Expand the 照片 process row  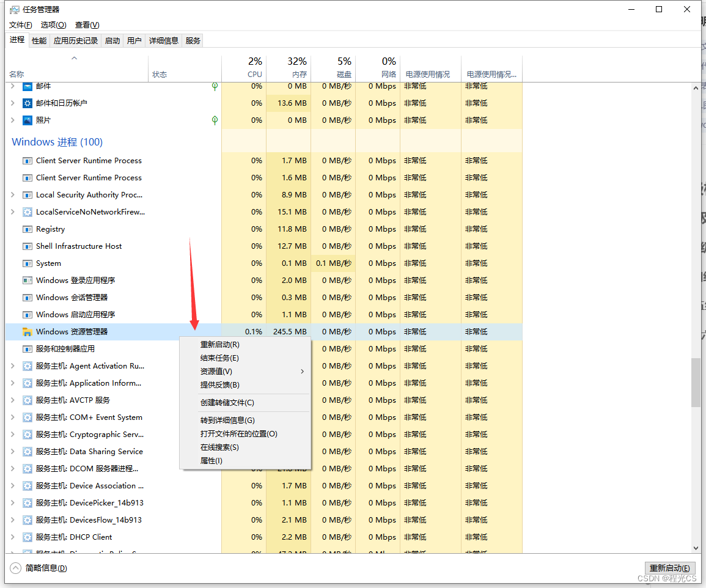13,120
